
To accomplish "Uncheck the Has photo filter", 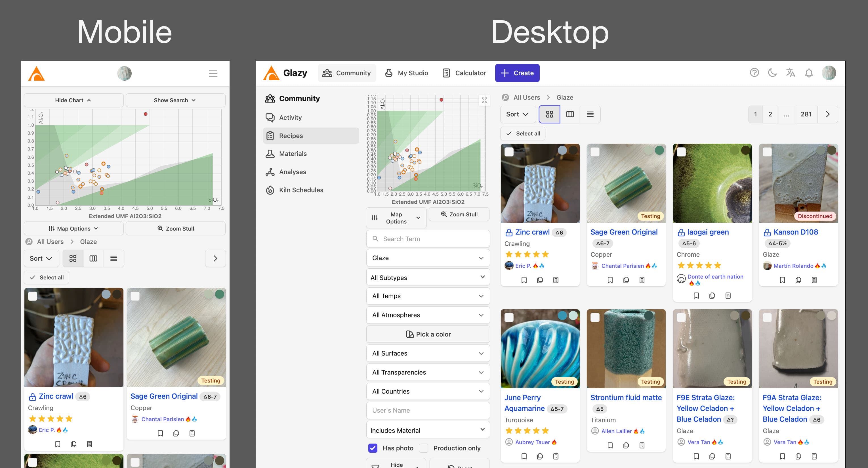I will 373,448.
